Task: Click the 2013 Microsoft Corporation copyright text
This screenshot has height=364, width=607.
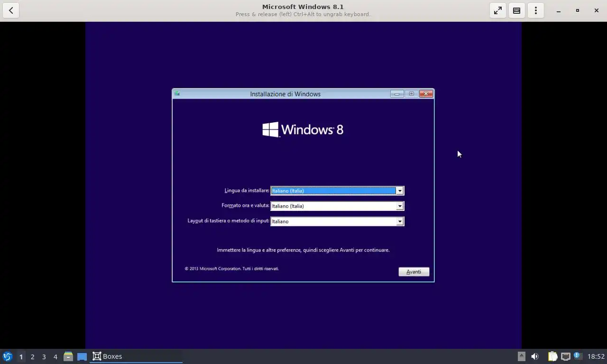Action: [x=232, y=269]
